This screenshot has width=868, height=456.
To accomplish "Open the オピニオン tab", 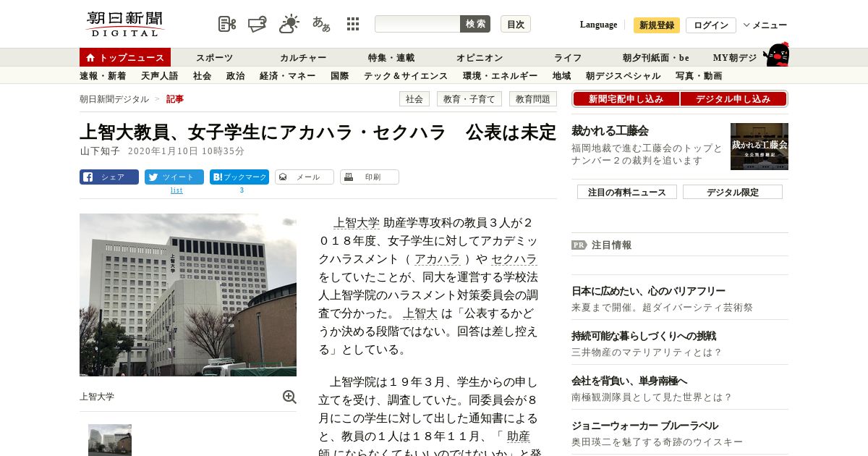I will click(480, 58).
